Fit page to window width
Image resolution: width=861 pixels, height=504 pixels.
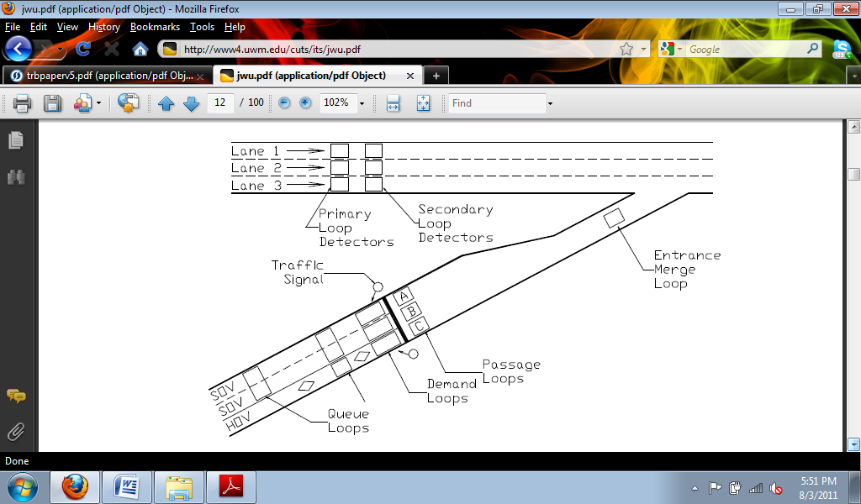pyautogui.click(x=393, y=103)
